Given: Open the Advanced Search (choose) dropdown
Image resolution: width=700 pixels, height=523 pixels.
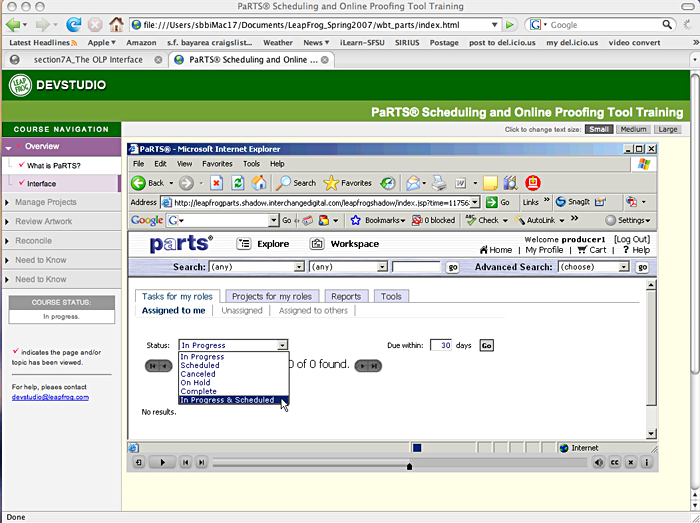Looking at the screenshot, I should tap(624, 267).
